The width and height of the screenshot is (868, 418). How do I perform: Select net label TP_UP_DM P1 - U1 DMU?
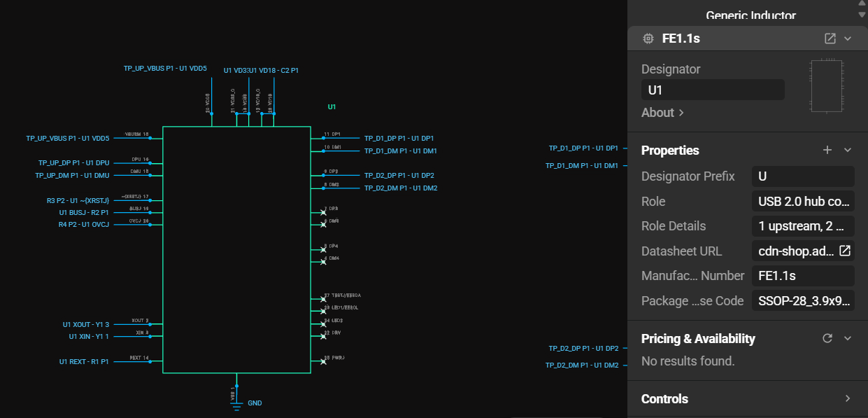(72, 175)
